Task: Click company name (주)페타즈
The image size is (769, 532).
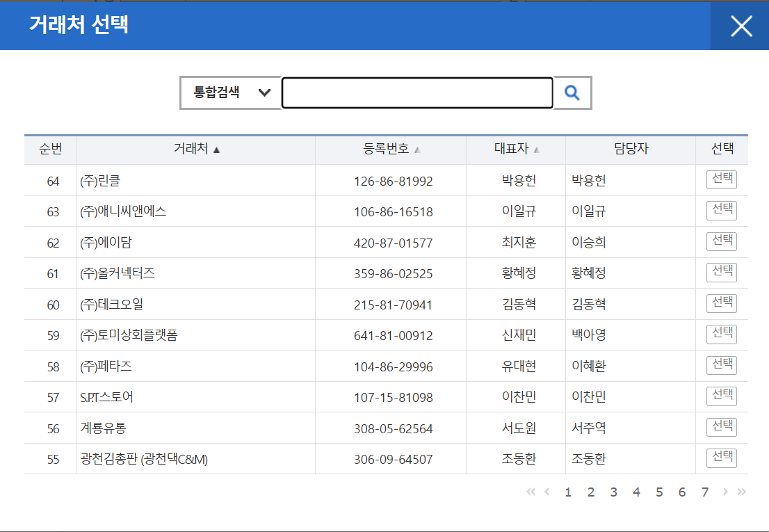Action: tap(106, 366)
